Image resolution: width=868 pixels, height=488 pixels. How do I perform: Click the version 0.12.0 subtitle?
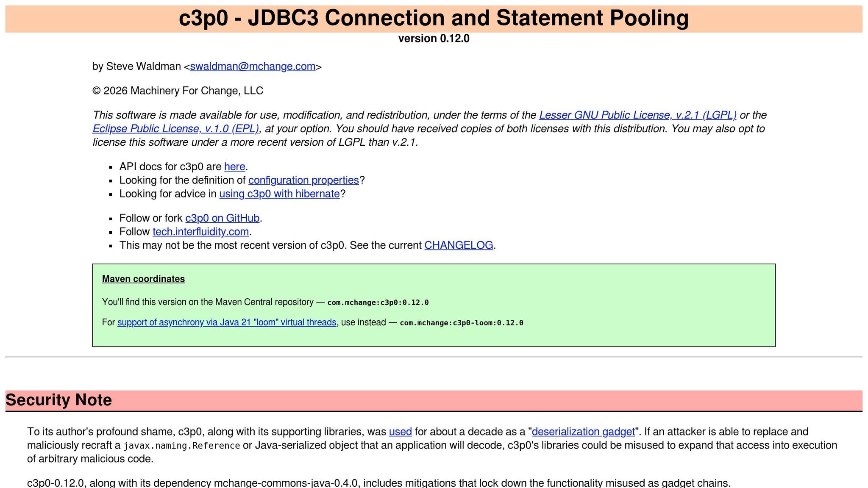434,39
